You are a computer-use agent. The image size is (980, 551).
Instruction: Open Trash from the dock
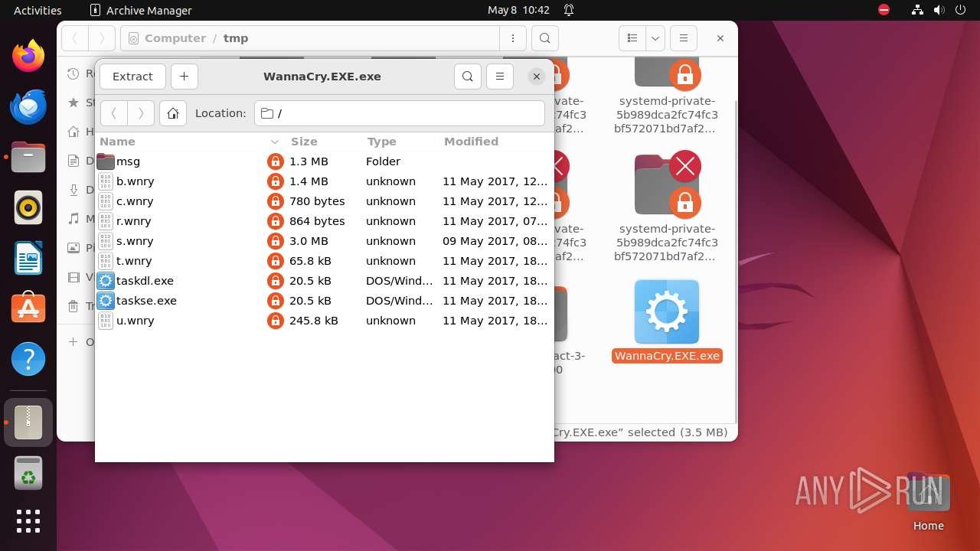28,473
